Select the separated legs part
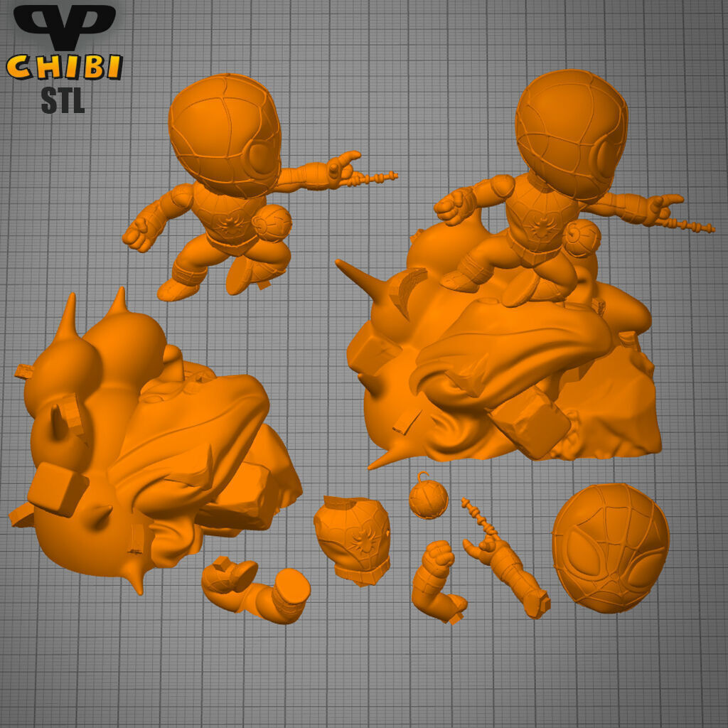The image size is (728, 728). point(256,589)
